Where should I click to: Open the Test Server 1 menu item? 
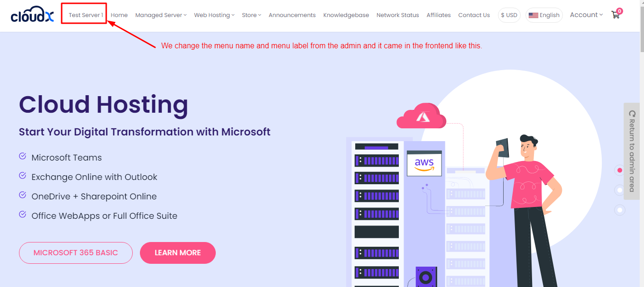click(x=86, y=15)
